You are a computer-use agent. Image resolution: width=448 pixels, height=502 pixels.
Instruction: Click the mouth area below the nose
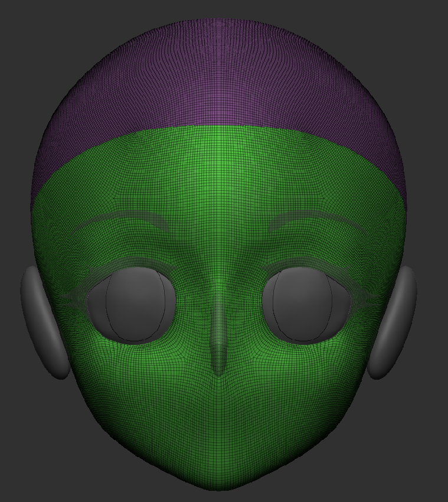(x=220, y=413)
